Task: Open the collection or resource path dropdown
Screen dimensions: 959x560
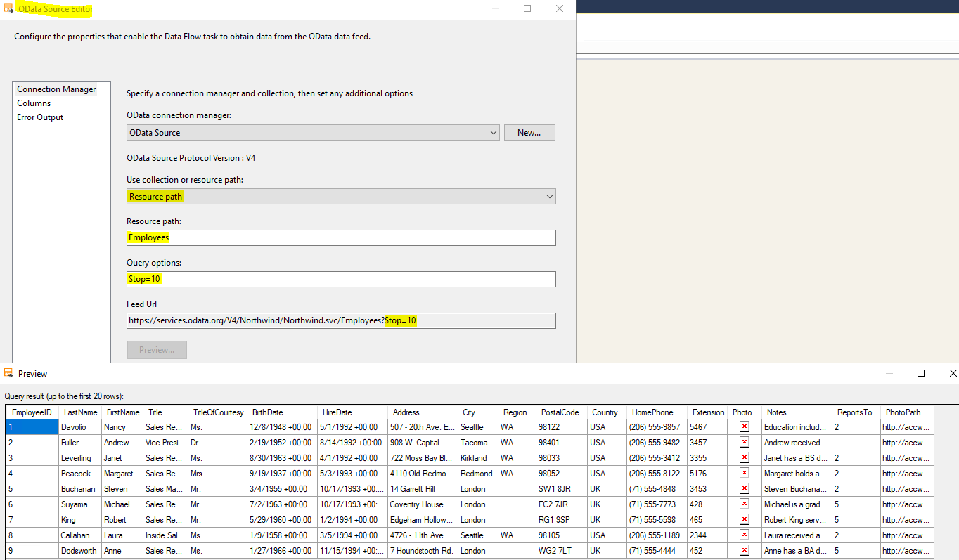Action: (x=550, y=196)
